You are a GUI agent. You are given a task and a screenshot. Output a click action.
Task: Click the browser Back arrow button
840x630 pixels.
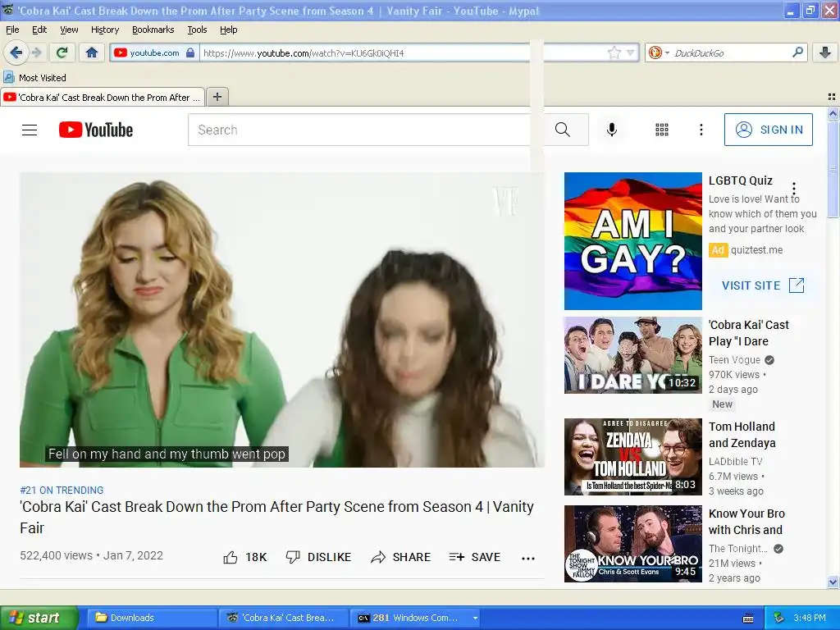[x=16, y=52]
